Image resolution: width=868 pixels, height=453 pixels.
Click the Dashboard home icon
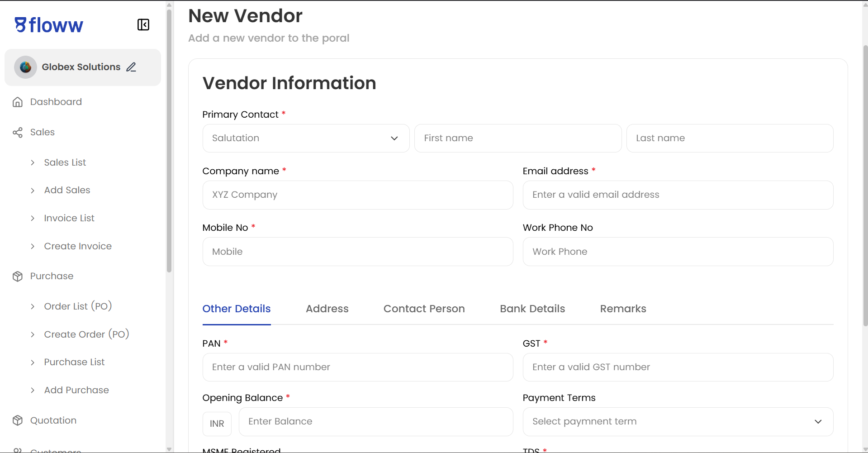[x=18, y=102]
